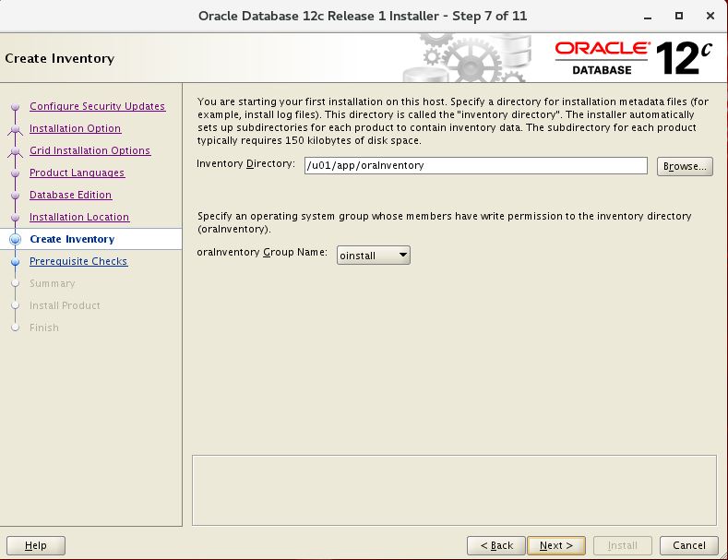Go back to the previous step
Screen dimensions: 728x560
[x=495, y=545]
